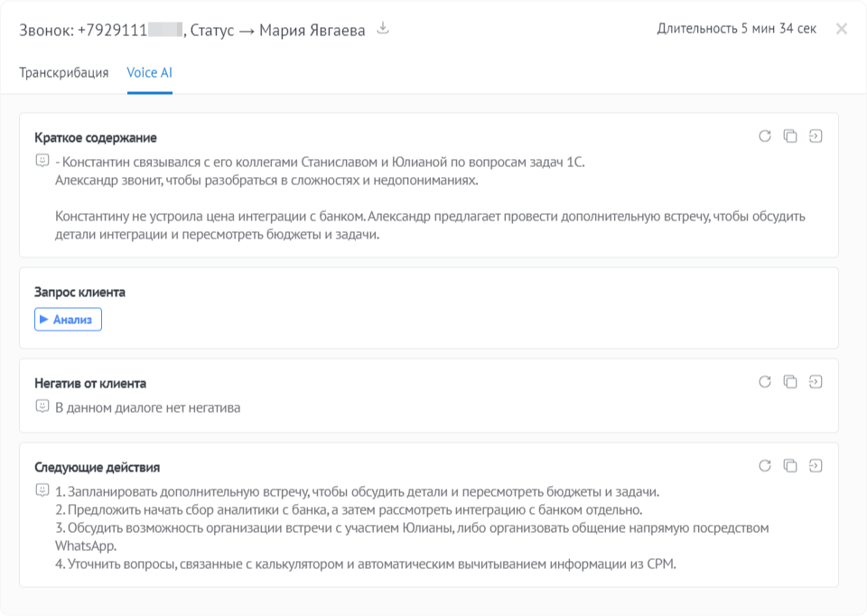Screen dimensions: 867x616
Task: Export the Следующие действия block
Action: click(816, 465)
